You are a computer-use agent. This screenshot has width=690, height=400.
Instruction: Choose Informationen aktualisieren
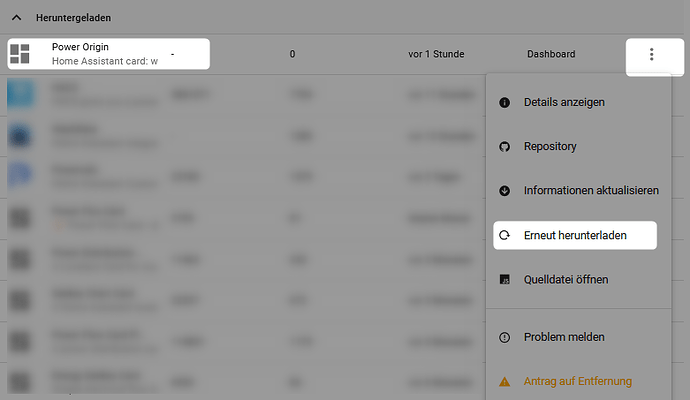[579, 191]
